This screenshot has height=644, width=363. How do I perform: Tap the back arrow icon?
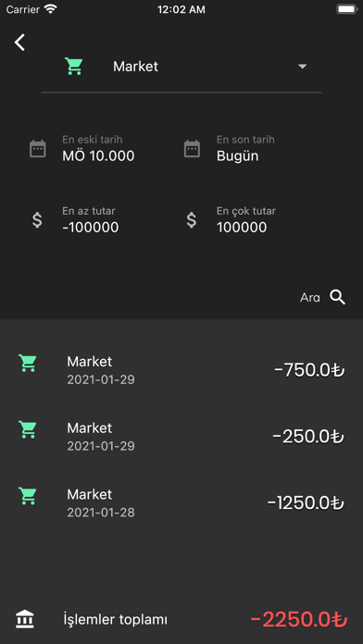click(19, 43)
